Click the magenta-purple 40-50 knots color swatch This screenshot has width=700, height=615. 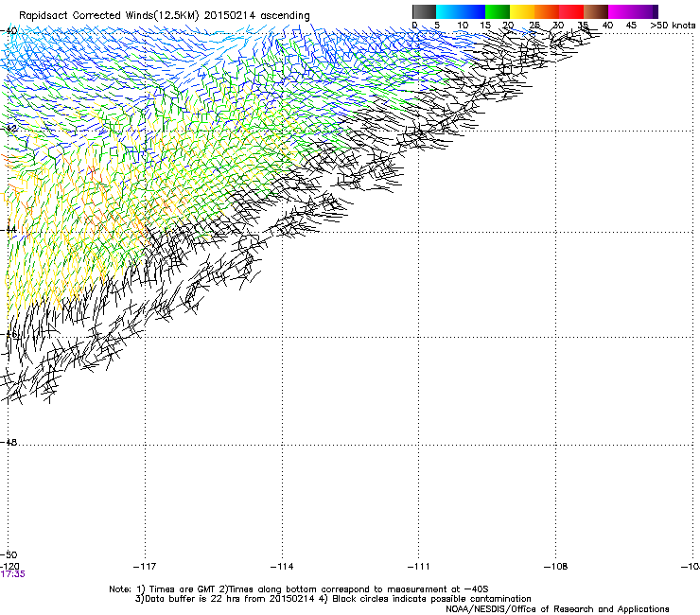(633, 11)
